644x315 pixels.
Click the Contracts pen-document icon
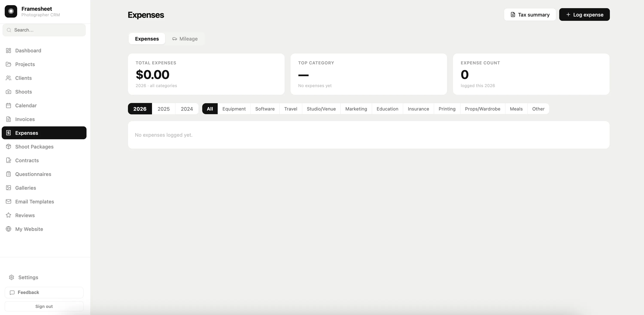[9, 160]
